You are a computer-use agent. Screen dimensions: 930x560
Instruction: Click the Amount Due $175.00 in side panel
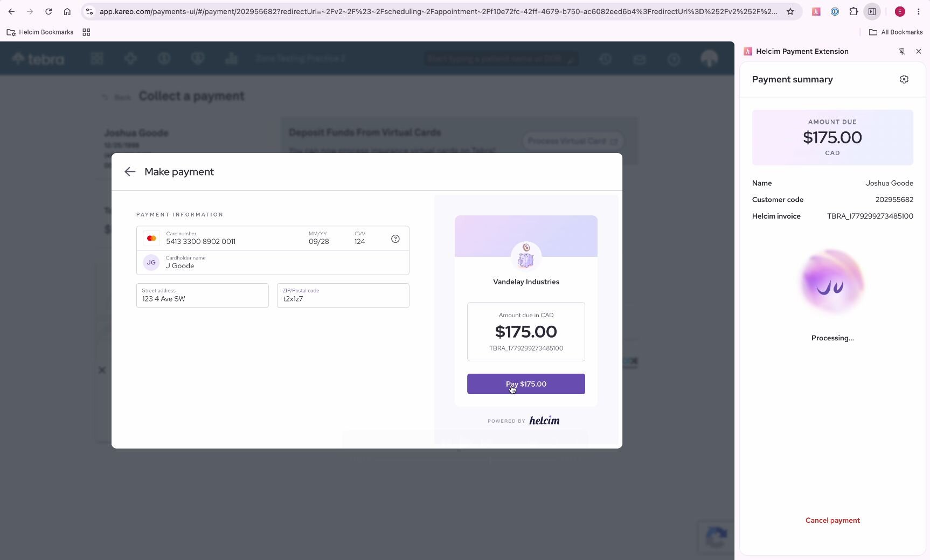(832, 137)
